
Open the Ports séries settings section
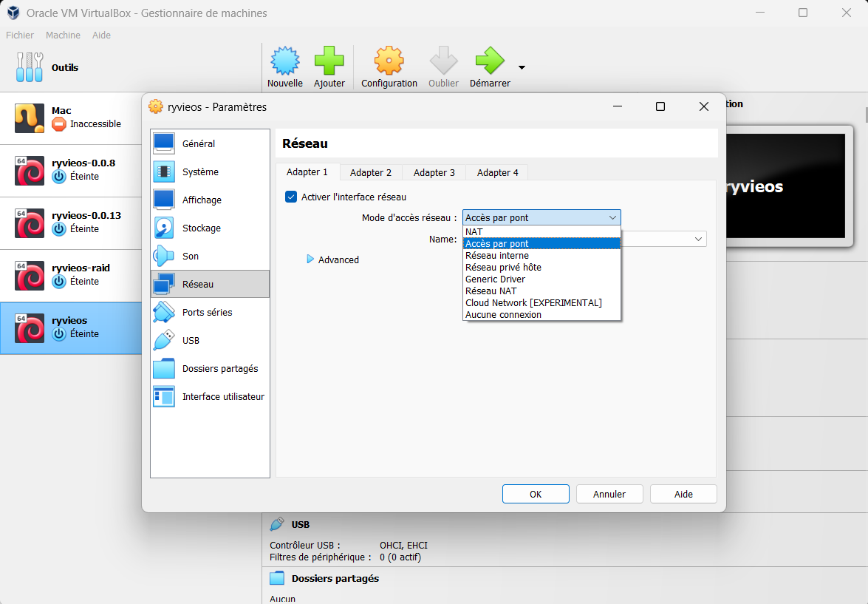point(210,313)
